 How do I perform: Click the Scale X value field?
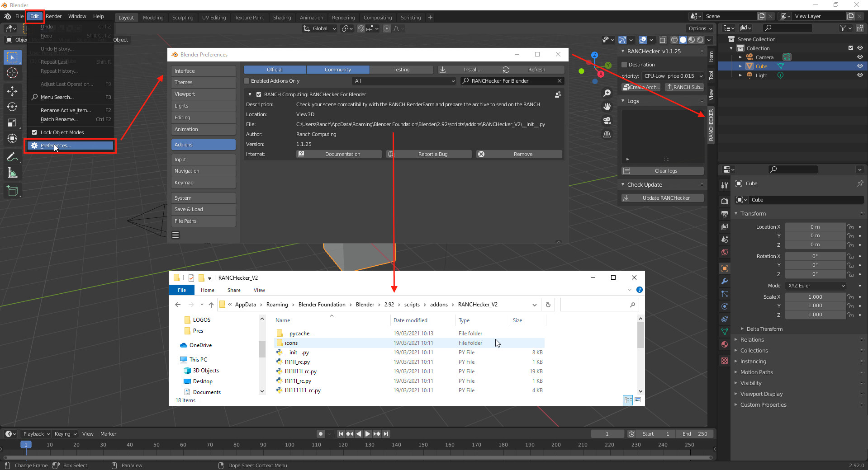pyautogui.click(x=815, y=297)
